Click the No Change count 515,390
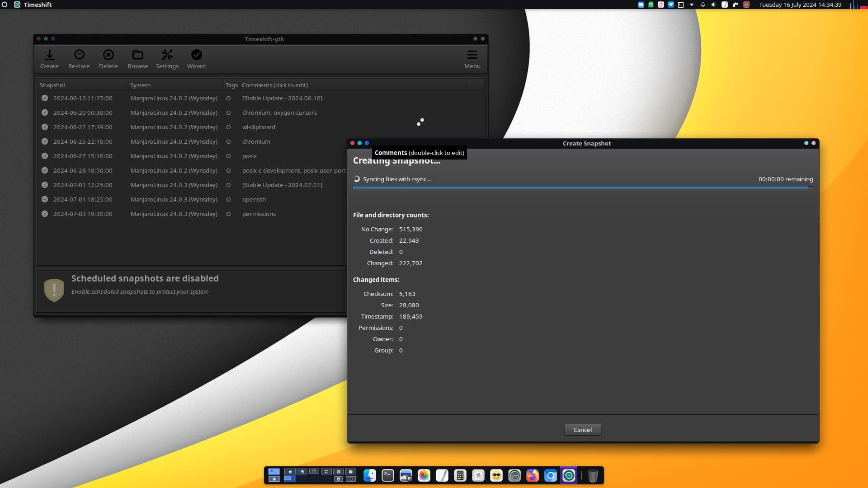Image resolution: width=868 pixels, height=488 pixels. [410, 229]
